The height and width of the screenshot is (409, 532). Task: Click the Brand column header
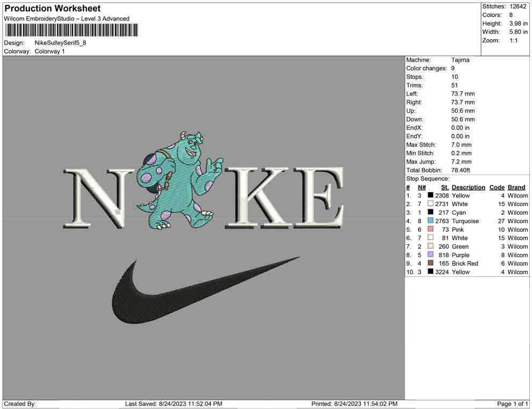coord(516,187)
